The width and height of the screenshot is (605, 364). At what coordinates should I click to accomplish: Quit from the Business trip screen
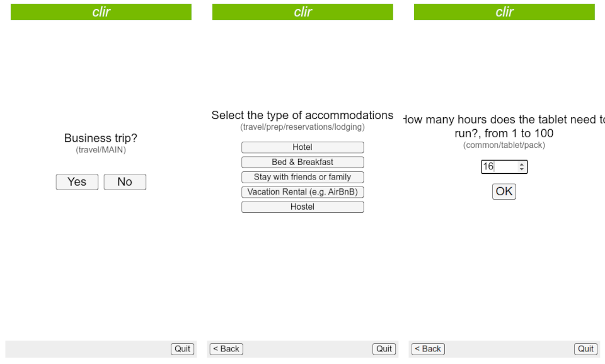tap(182, 349)
